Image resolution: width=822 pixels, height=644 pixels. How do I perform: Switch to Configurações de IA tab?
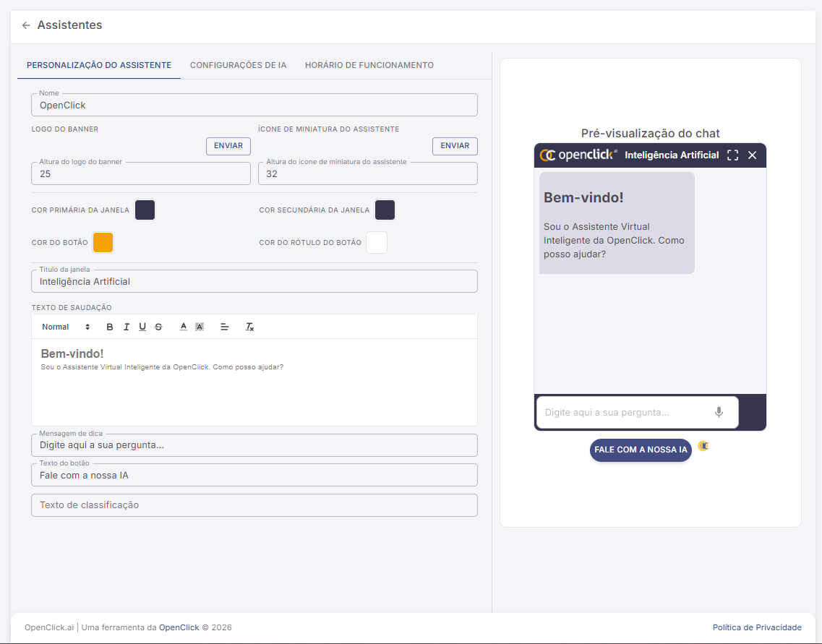click(238, 65)
